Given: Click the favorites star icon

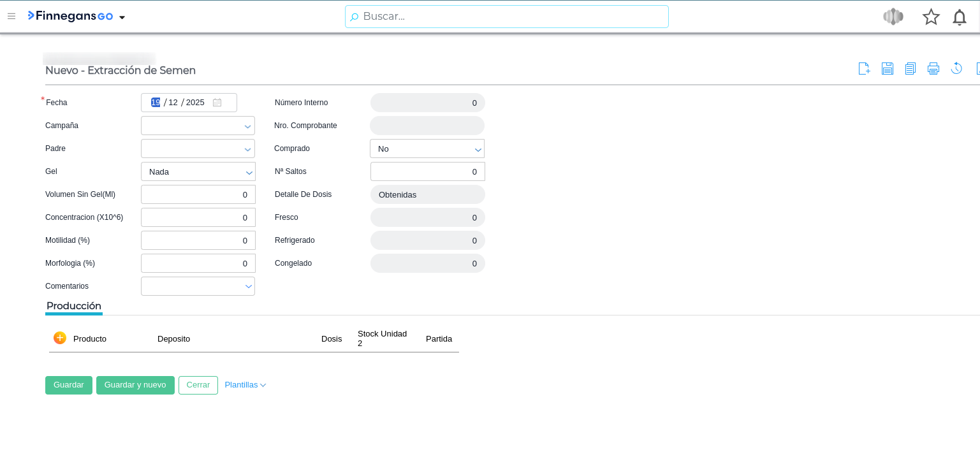Looking at the screenshot, I should 931,17.
